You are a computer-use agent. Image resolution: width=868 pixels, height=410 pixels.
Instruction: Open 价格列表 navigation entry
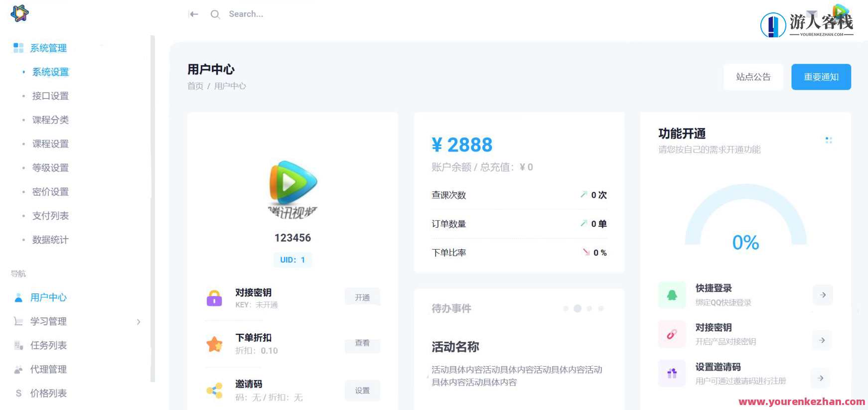pos(48,393)
